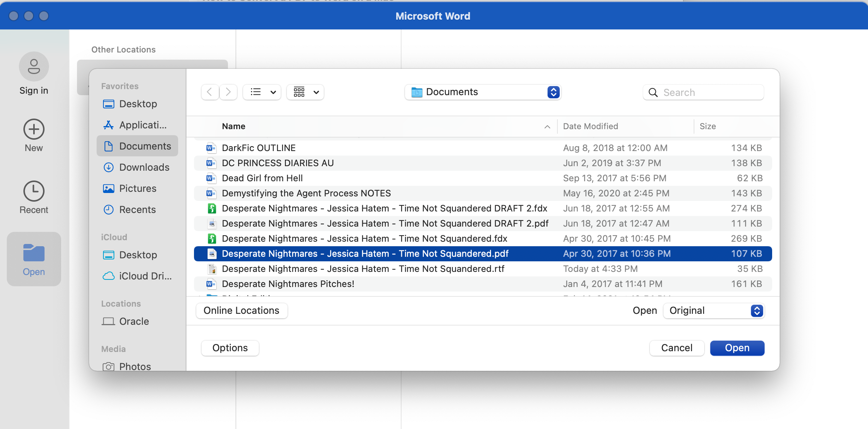The height and width of the screenshot is (429, 868).
Task: Click the Open button to open file
Action: click(737, 347)
